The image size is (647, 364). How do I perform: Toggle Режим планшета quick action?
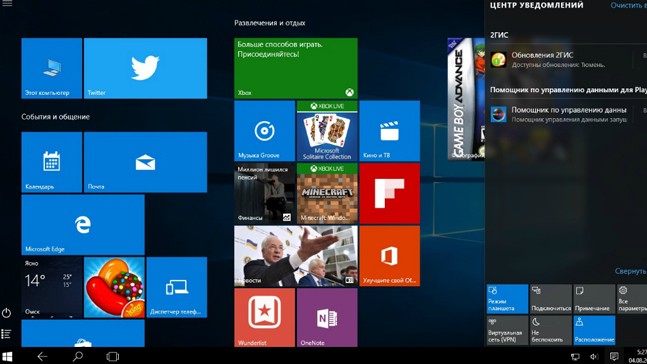tap(508, 299)
